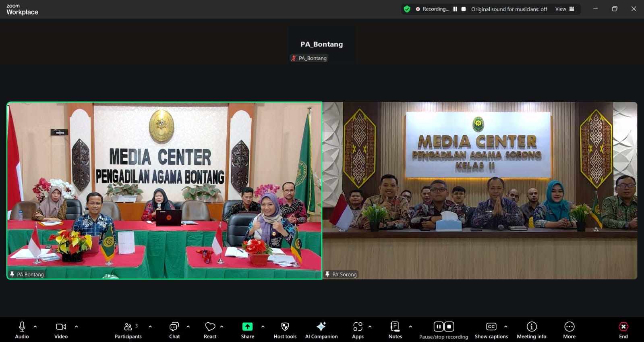Click pin icon on PA Sorong label
This screenshot has width=644, height=342.
pyautogui.click(x=327, y=274)
